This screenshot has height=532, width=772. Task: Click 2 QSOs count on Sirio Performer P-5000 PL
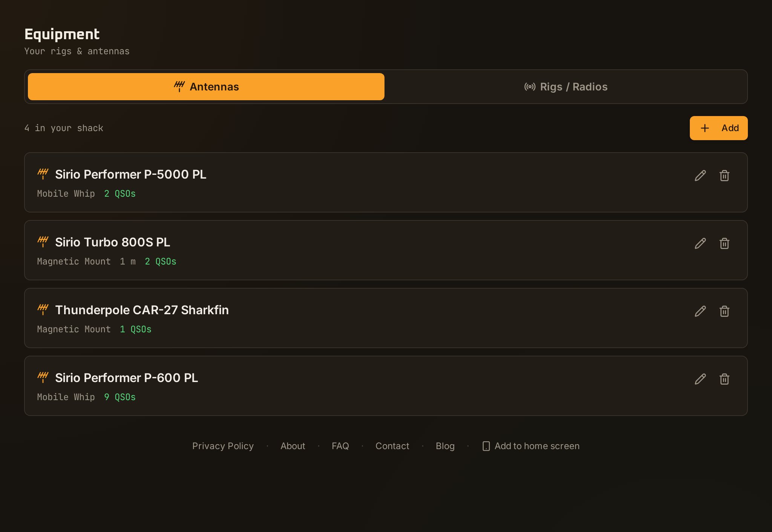click(x=120, y=194)
